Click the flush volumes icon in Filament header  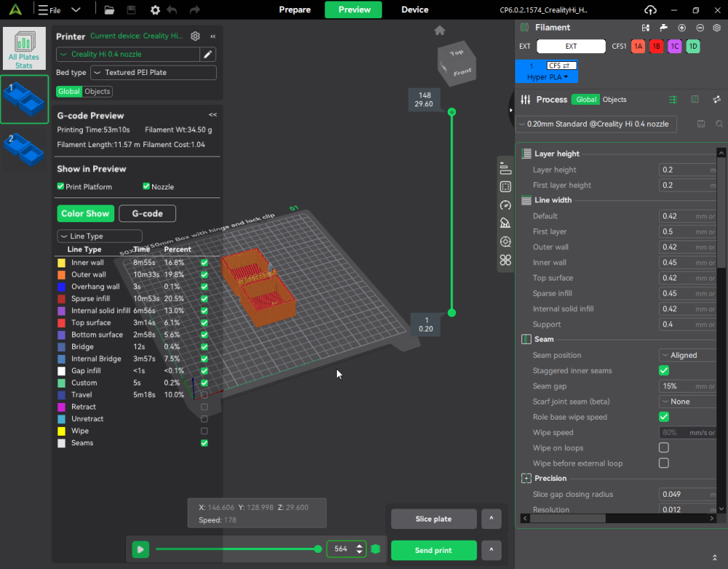click(663, 28)
